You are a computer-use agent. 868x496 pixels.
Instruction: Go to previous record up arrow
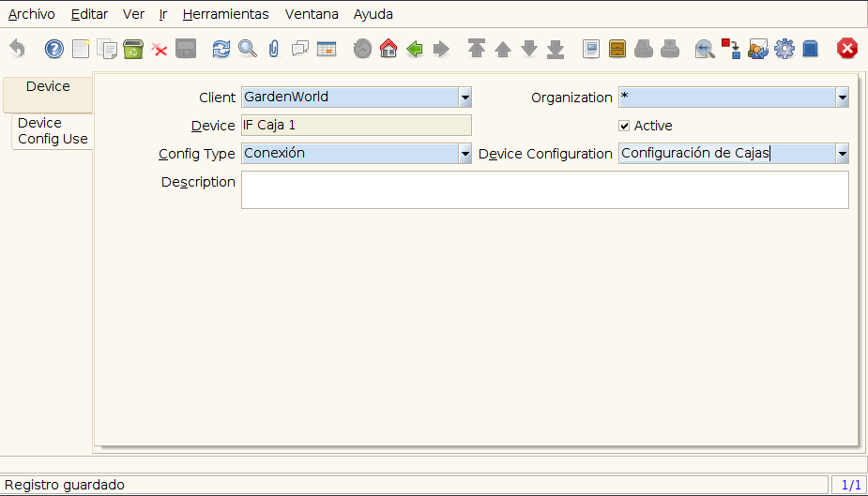(x=503, y=49)
